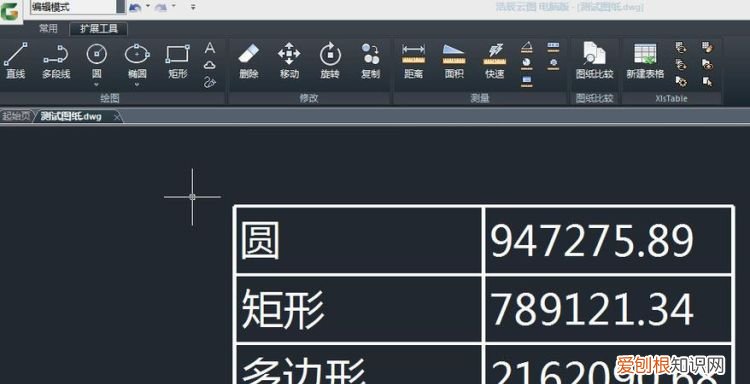This screenshot has width=750, height=384.
Task: Click the 947275.89 table cell
Action: pos(608,241)
